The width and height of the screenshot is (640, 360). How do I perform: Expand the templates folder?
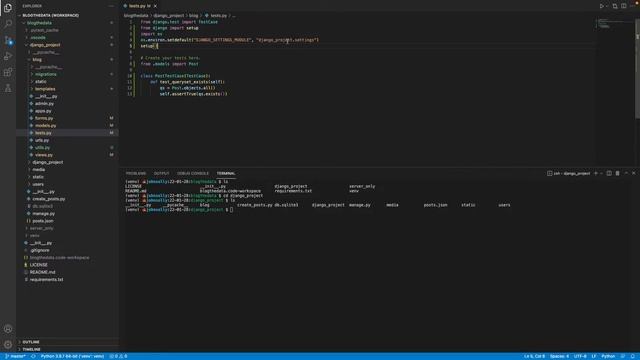tap(45, 89)
